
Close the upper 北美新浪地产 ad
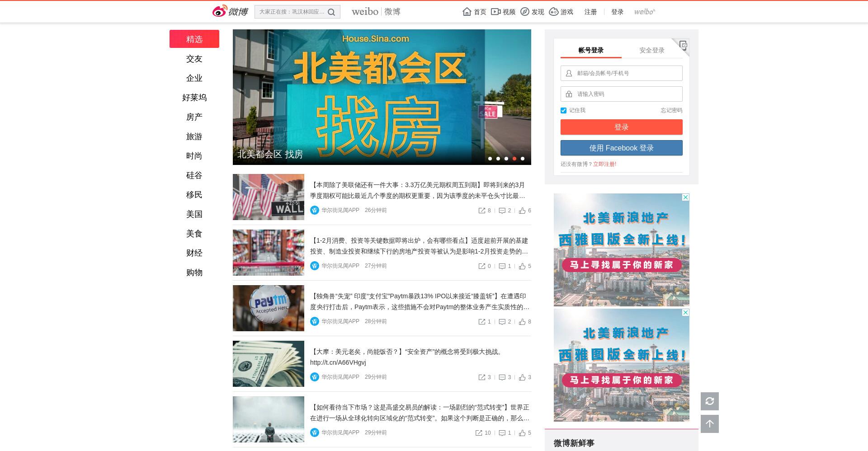[x=686, y=197]
